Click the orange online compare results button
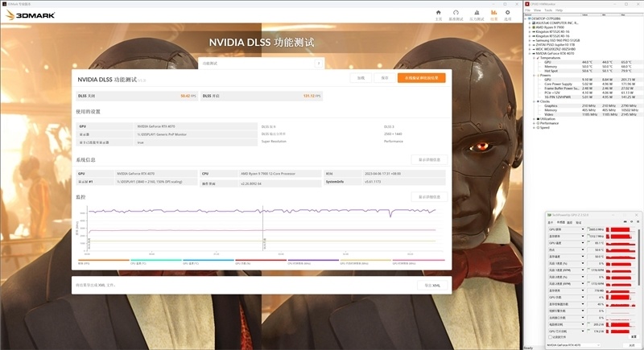Image resolution: width=644 pixels, height=350 pixels. click(421, 78)
